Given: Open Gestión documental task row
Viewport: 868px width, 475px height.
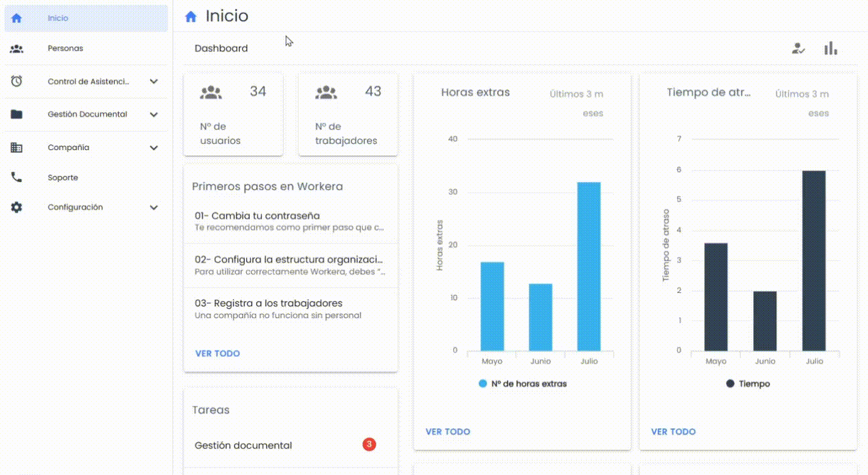Looking at the screenshot, I should click(291, 445).
